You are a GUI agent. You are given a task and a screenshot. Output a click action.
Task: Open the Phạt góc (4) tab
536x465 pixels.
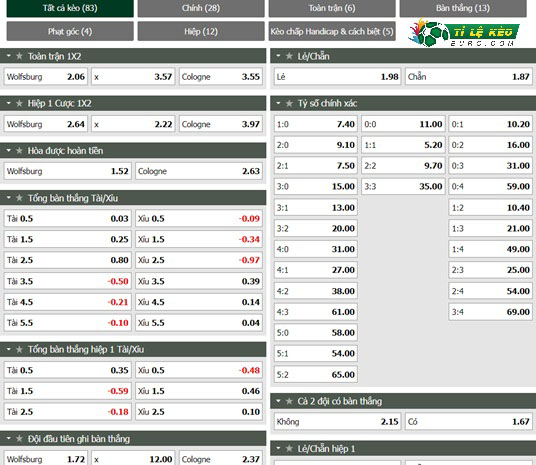[x=70, y=31]
